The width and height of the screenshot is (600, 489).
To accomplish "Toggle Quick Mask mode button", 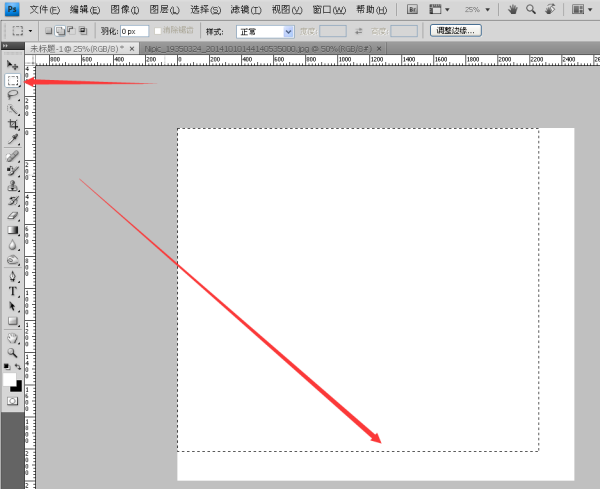I will click(x=13, y=400).
